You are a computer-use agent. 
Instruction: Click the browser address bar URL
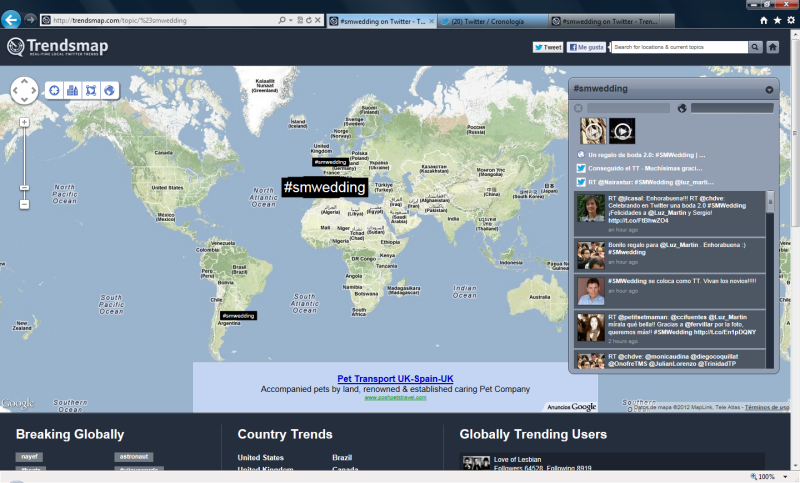[120, 20]
